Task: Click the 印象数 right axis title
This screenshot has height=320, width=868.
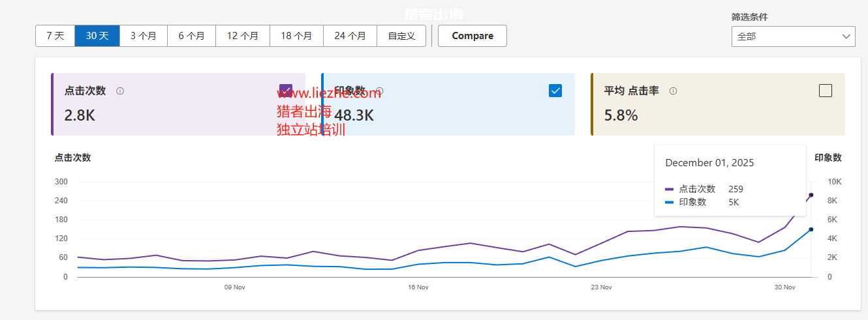Action: [x=828, y=158]
